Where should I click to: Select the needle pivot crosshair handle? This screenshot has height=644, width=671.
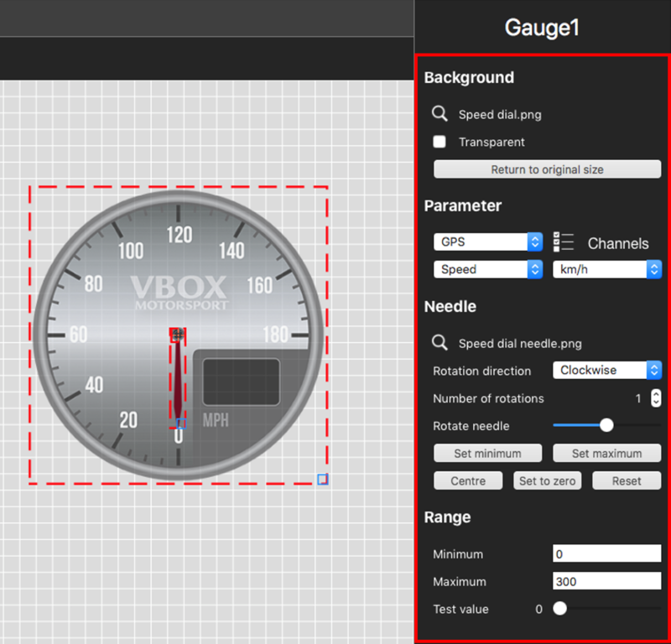click(x=178, y=334)
